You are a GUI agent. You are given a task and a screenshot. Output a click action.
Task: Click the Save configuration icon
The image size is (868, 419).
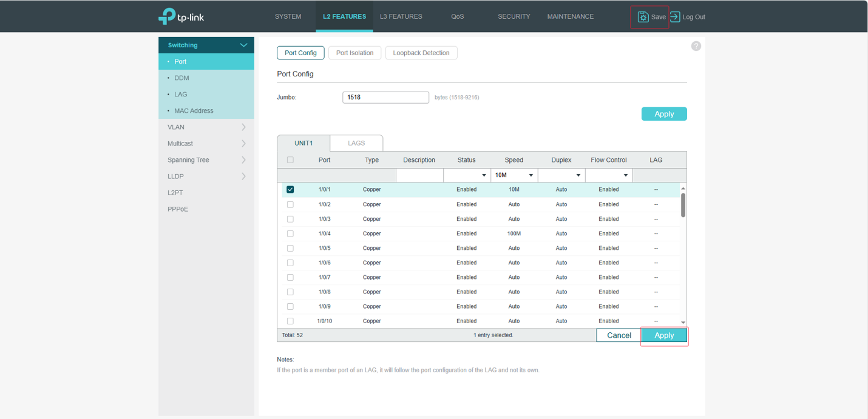pyautogui.click(x=643, y=17)
